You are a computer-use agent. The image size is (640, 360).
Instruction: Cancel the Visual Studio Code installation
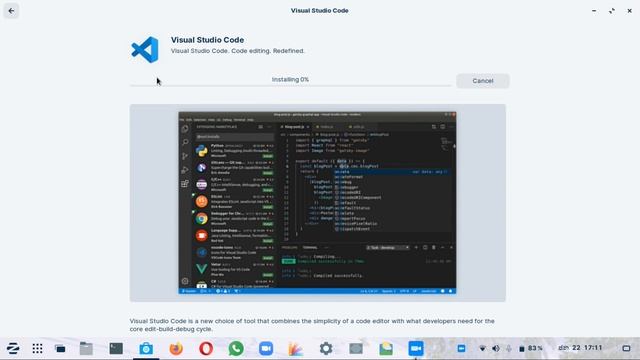[x=482, y=81]
